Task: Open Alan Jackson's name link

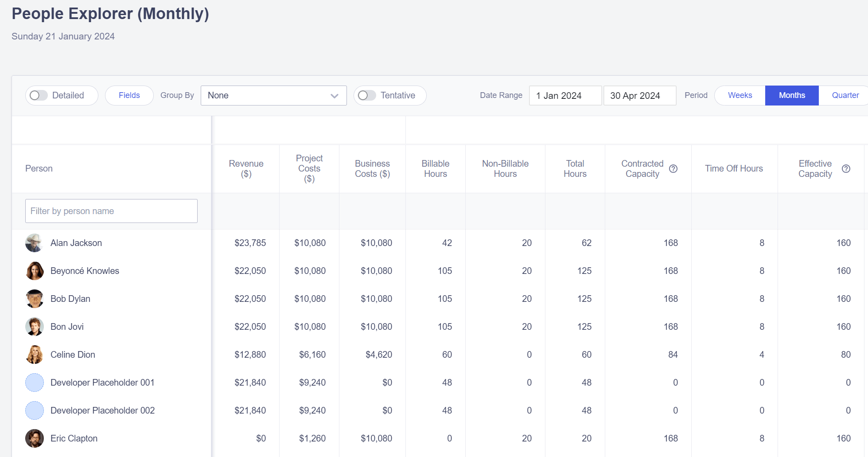Action: pos(76,243)
